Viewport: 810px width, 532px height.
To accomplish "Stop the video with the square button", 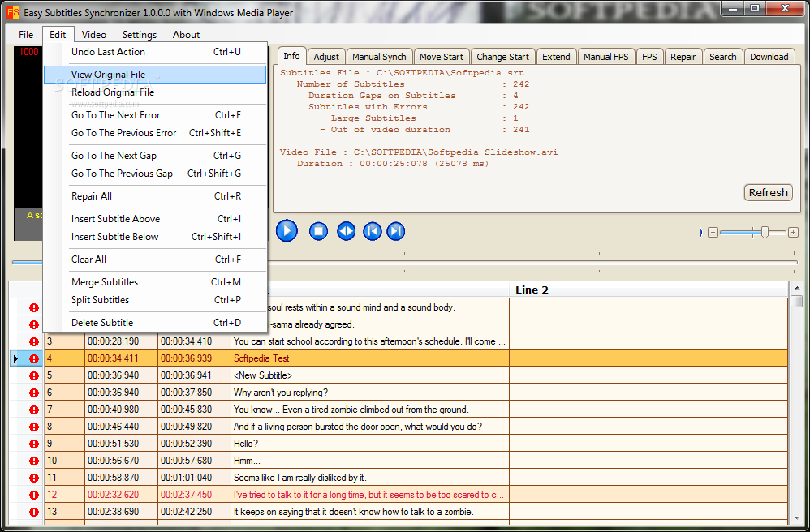I will [319, 230].
